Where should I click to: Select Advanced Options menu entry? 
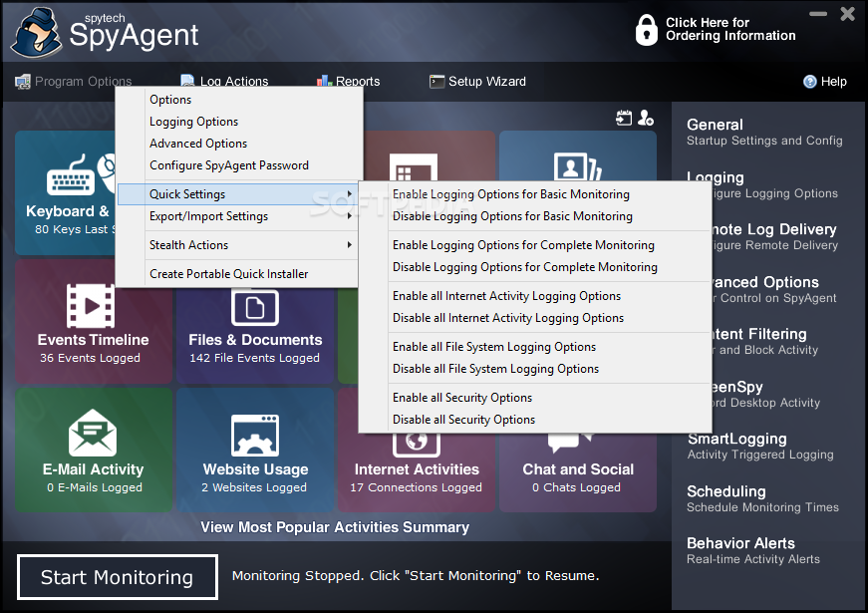click(x=238, y=144)
